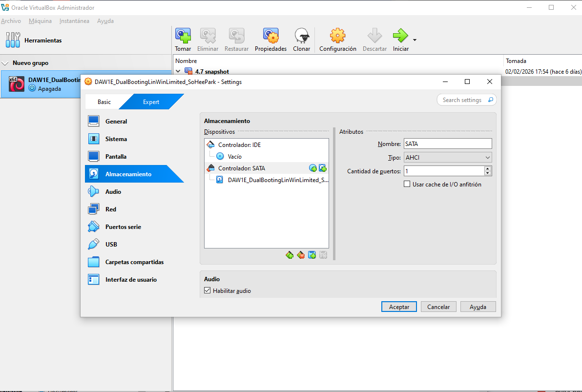Select the DAW1E_DualBootingLinWinLimited disk row
The height and width of the screenshot is (392, 582).
[x=267, y=180]
